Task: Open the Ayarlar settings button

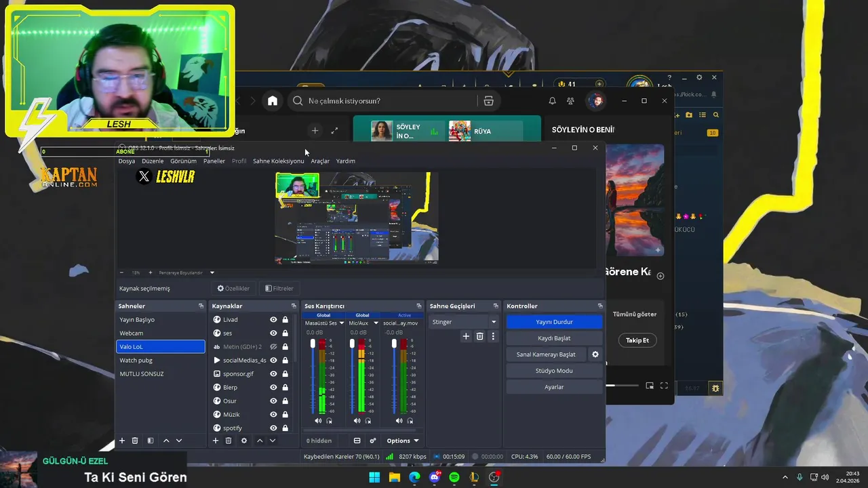Action: [x=554, y=387]
